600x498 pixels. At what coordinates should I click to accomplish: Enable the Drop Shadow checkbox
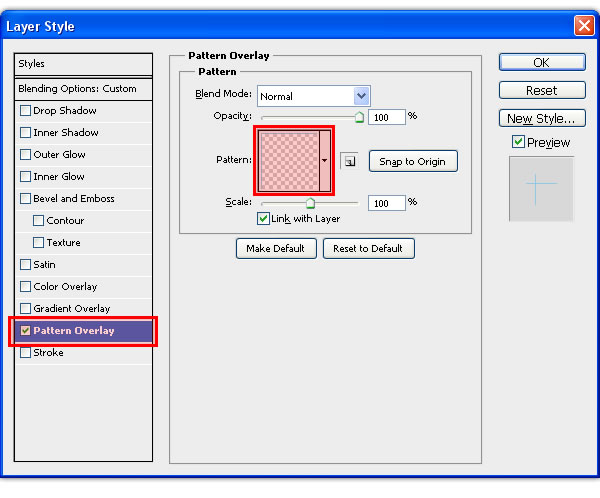coord(25,111)
